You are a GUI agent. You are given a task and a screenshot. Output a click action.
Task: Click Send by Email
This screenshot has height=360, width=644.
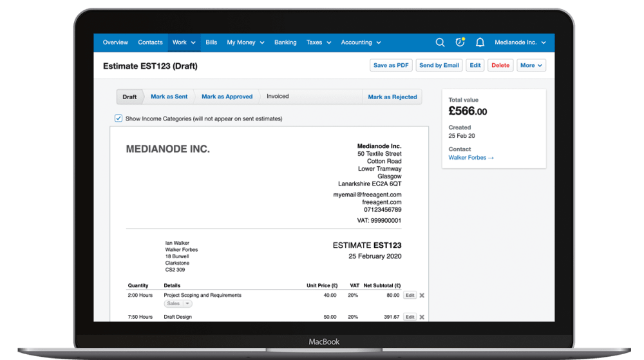point(439,65)
